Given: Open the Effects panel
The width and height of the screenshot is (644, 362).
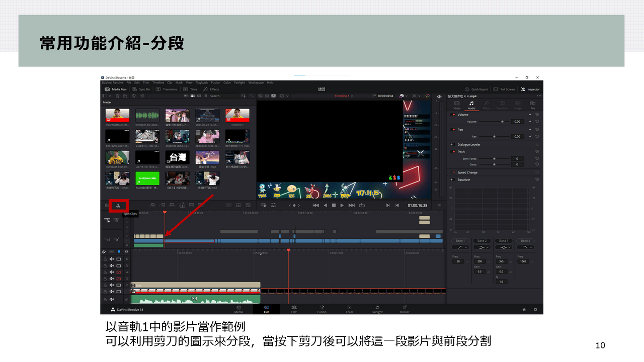Looking at the screenshot, I should tap(211, 89).
